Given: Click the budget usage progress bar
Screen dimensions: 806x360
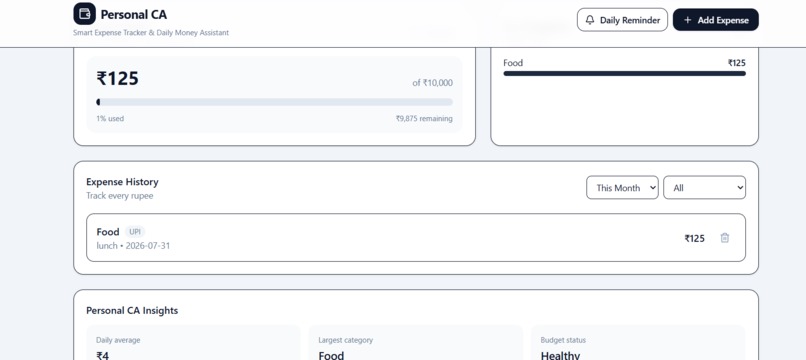Looking at the screenshot, I should (274, 102).
